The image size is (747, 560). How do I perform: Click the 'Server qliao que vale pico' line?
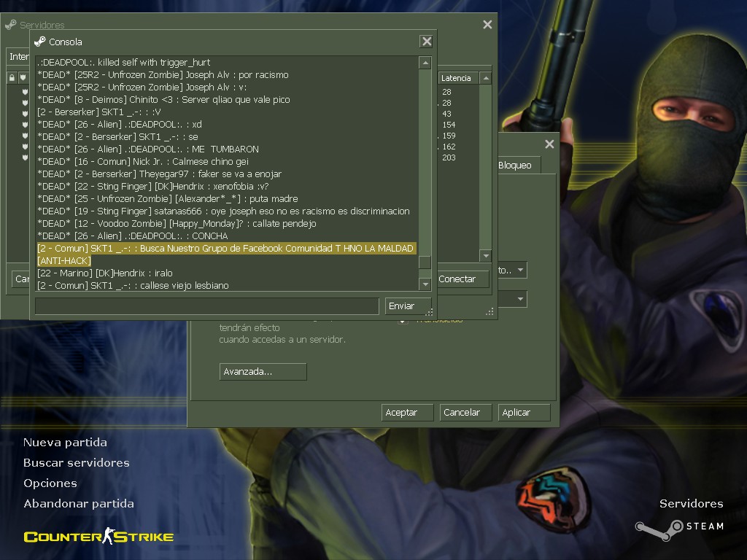163,99
